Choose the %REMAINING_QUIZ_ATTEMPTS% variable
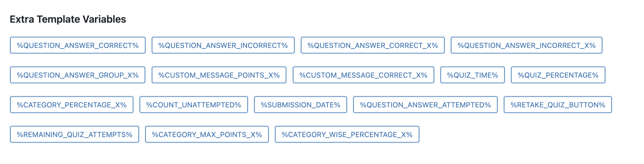 coord(74,135)
